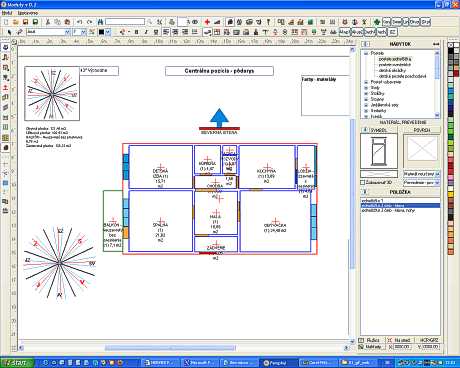Open the font name dropdown
The height and width of the screenshot is (368, 460).
(x=67, y=32)
